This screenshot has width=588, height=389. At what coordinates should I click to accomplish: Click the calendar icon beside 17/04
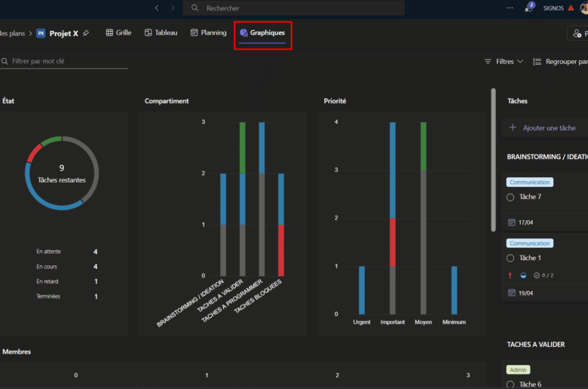click(512, 222)
